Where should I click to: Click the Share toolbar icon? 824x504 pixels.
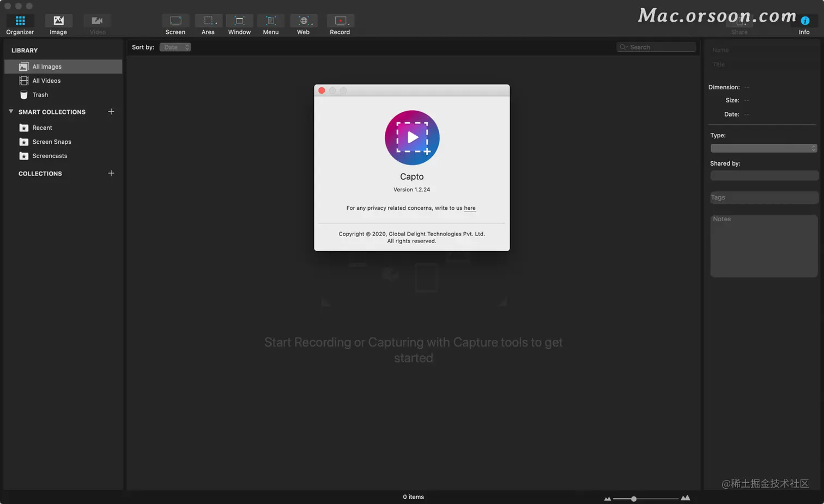[740, 25]
